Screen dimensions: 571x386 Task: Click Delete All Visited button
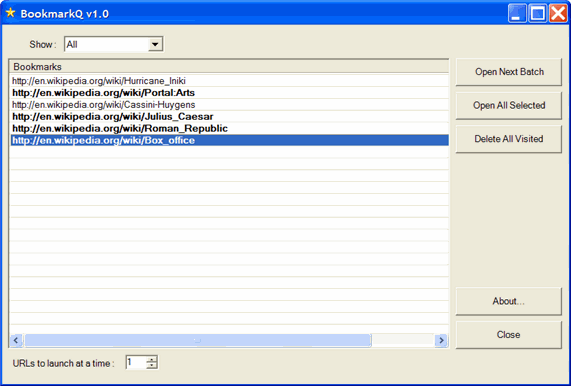click(509, 139)
